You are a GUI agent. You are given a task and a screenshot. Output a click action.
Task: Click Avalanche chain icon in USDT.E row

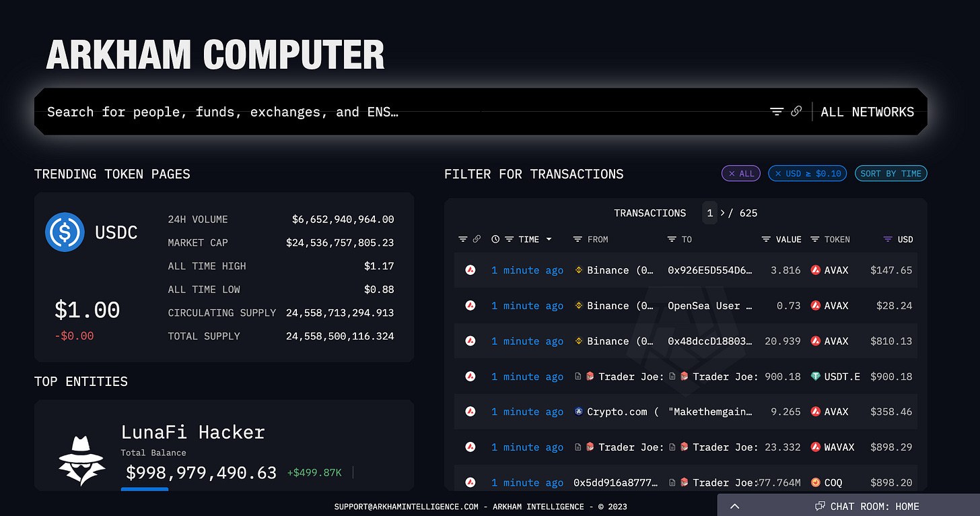coord(470,376)
